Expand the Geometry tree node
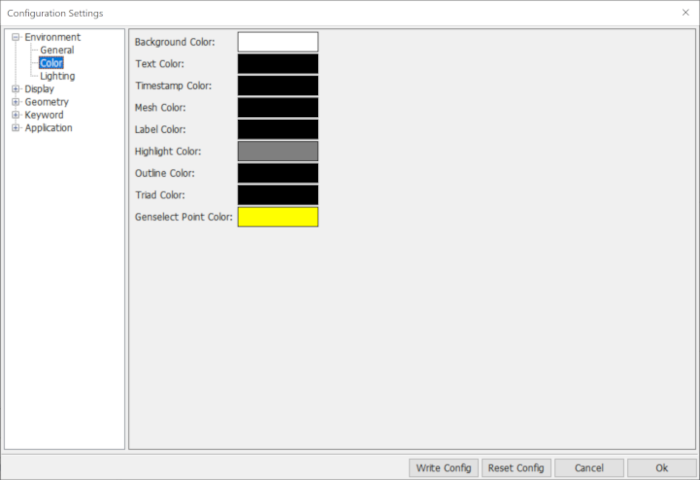 (x=16, y=102)
